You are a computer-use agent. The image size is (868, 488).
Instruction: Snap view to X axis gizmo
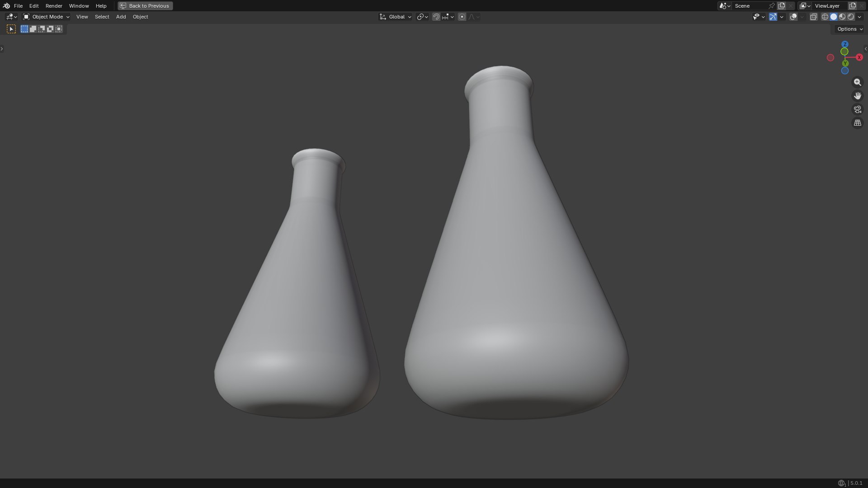(x=859, y=57)
